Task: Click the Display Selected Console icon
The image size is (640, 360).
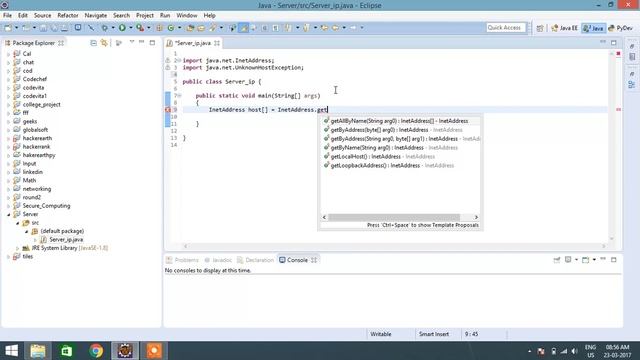Action: (568, 260)
